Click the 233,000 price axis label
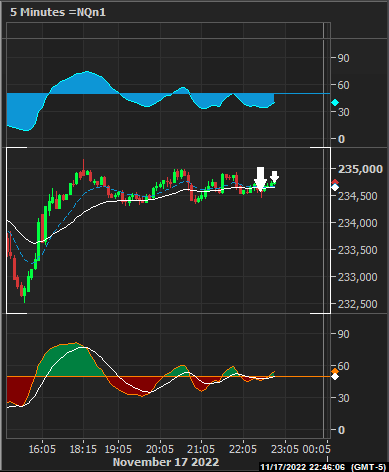The image size is (389, 472). 358,277
